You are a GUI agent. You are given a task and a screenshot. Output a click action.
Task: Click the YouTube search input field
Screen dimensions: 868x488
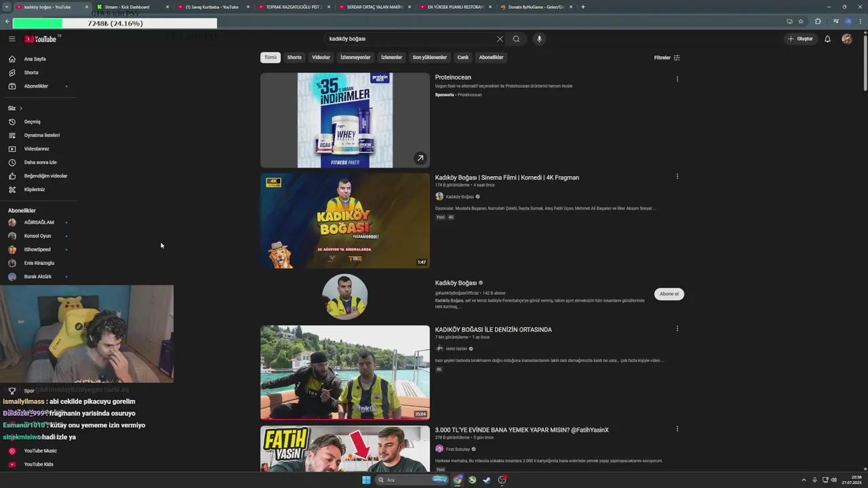coord(410,39)
